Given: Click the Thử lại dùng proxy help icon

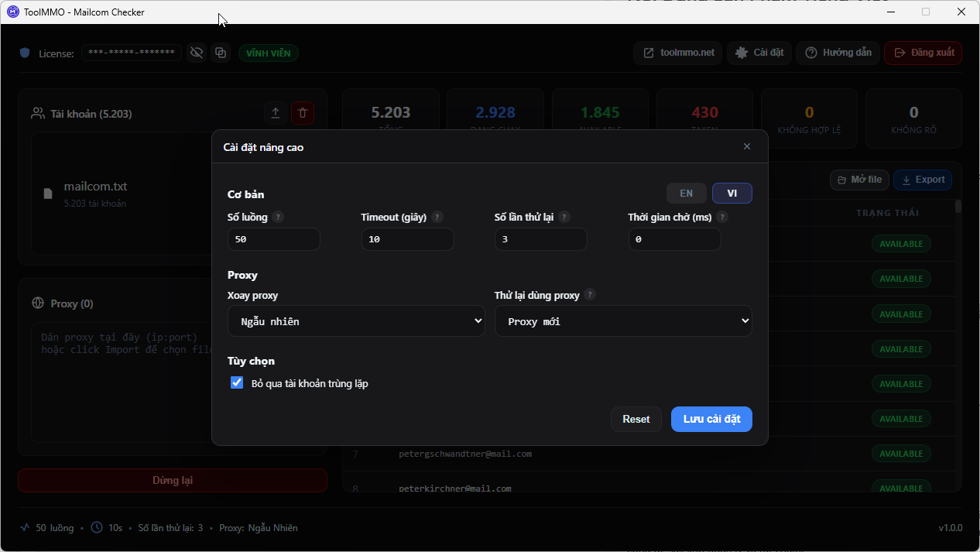Looking at the screenshot, I should click(590, 295).
